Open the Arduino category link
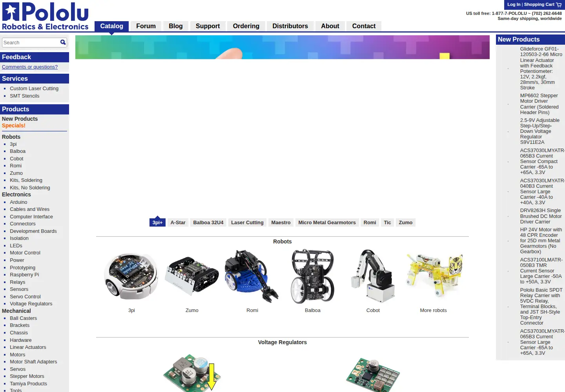This screenshot has width=565, height=392. click(x=18, y=202)
